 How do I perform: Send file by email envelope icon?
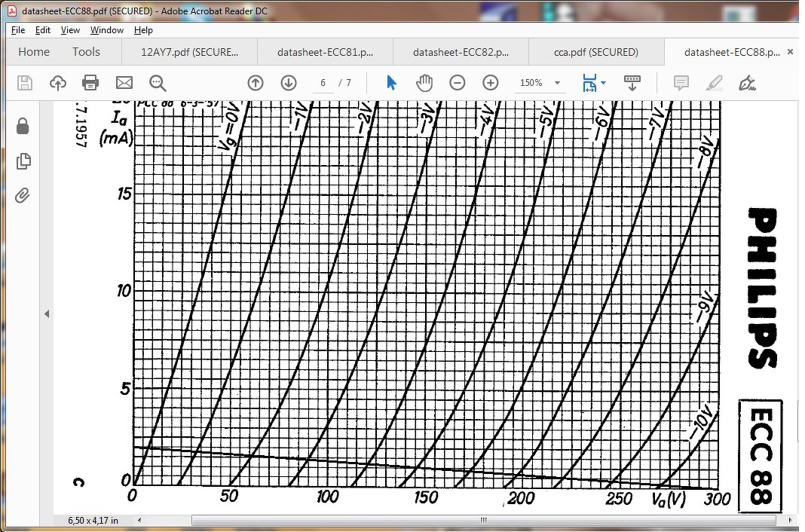124,83
